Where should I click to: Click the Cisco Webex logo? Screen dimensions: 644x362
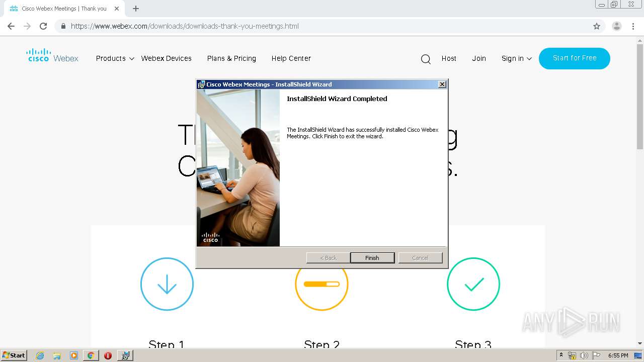click(52, 55)
